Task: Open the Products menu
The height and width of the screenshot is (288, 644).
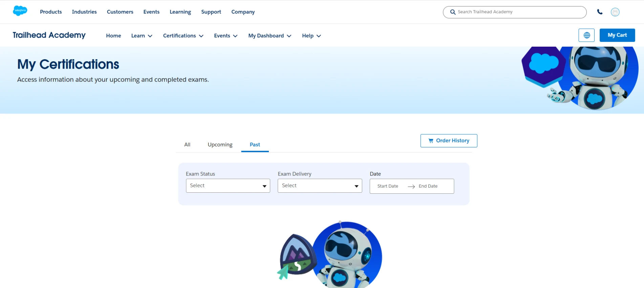Action: 51,12
